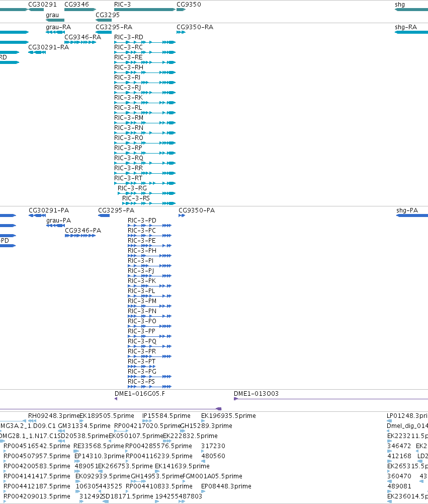Select transcript RIC-3-RI
The height and width of the screenshot is (504, 428).
pos(145,83)
